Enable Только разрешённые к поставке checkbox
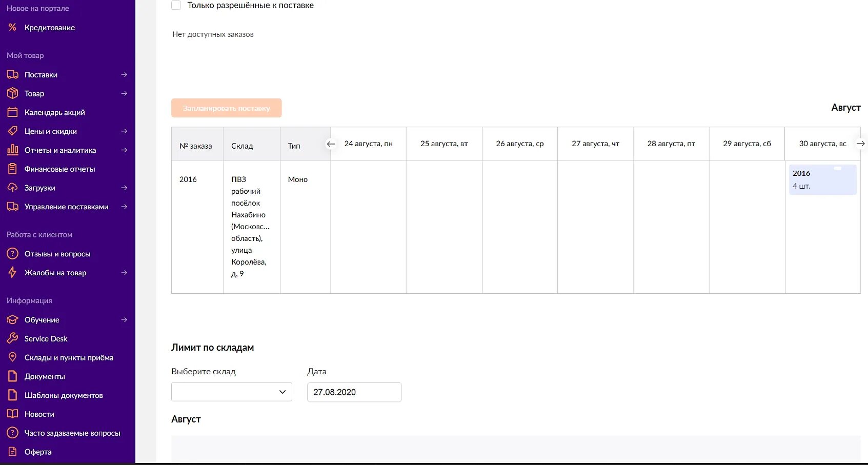Screen dimensions: 868x465 pyautogui.click(x=176, y=5)
